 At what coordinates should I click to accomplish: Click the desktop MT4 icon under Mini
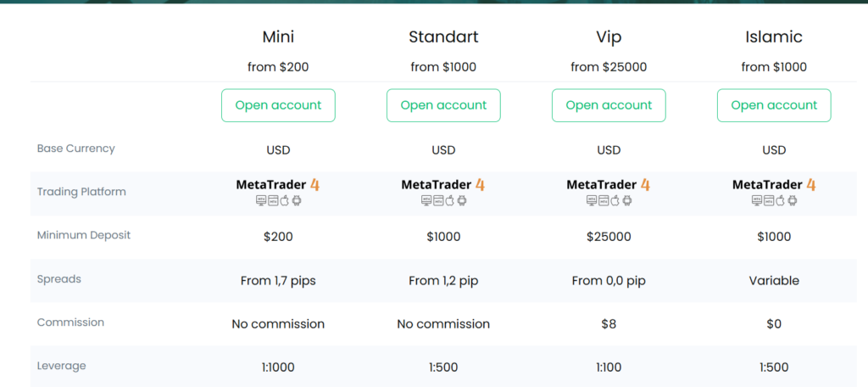pyautogui.click(x=261, y=201)
